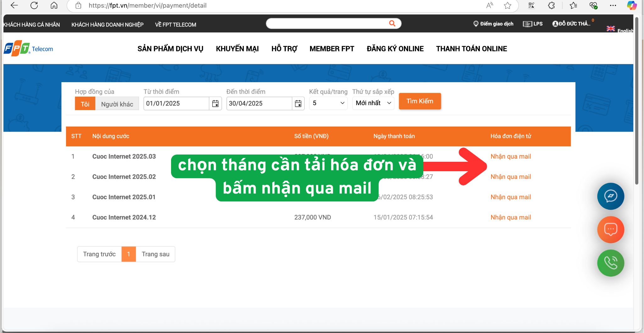Viewport: 644px width, 333px height.
Task: Expand the Thứ tự sắp xếp dropdown
Action: point(373,103)
